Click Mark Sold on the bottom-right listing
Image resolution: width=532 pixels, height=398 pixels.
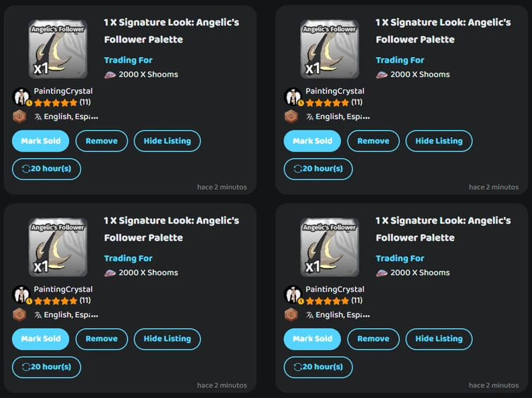pyautogui.click(x=312, y=339)
